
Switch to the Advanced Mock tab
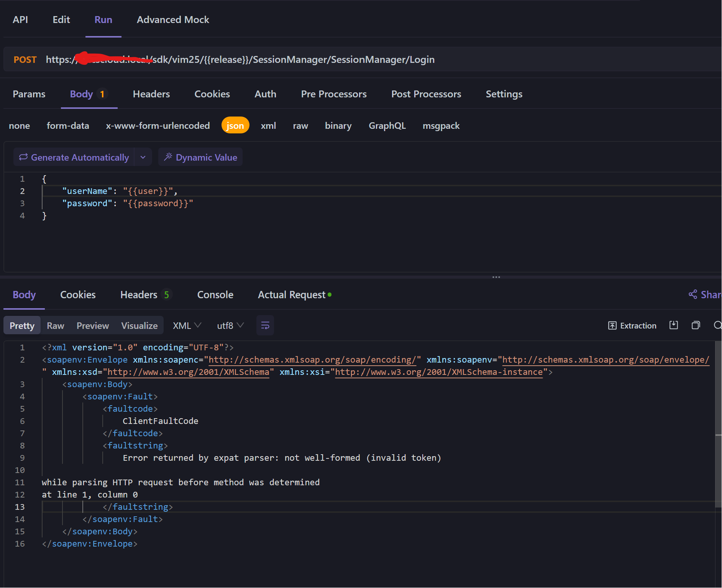pyautogui.click(x=173, y=20)
